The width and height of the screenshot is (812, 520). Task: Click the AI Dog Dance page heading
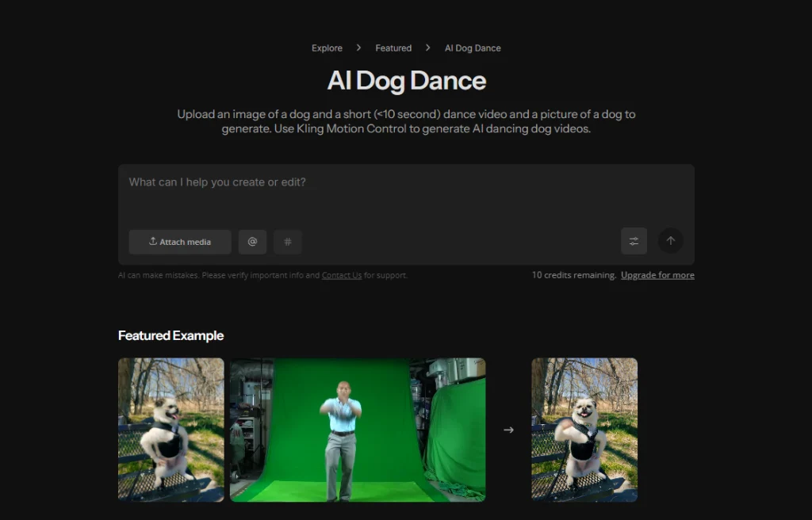pos(407,81)
